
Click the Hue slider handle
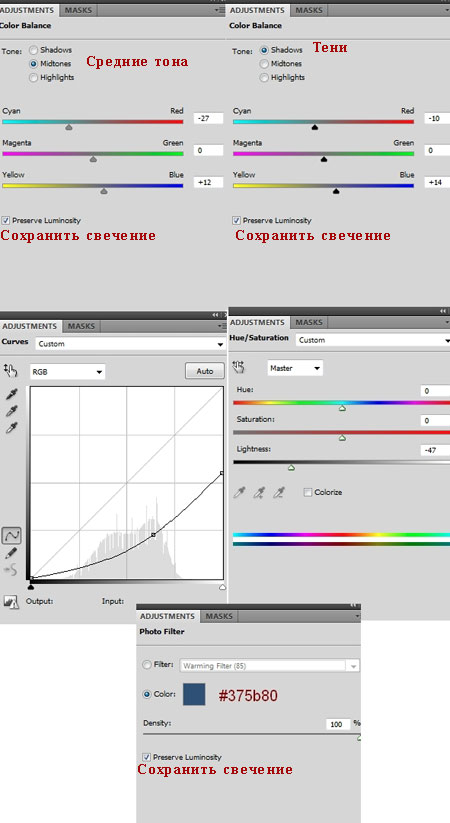coord(342,408)
